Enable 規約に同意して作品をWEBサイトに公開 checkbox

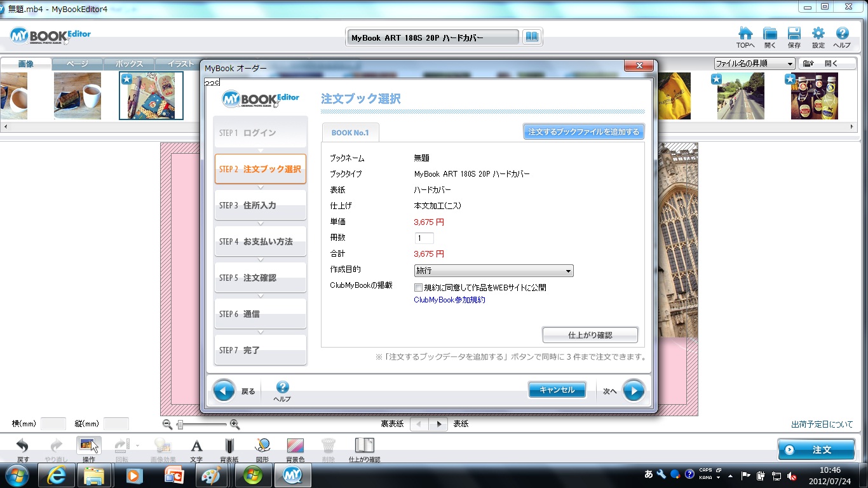click(418, 287)
